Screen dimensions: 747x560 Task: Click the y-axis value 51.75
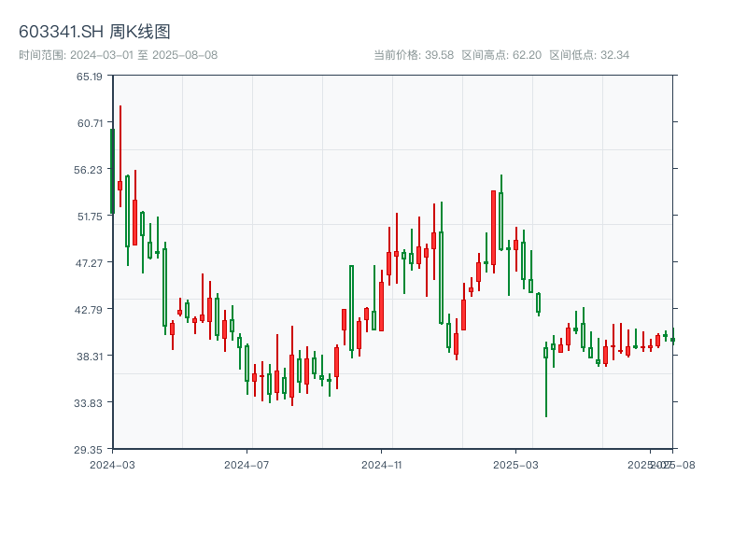click(90, 217)
